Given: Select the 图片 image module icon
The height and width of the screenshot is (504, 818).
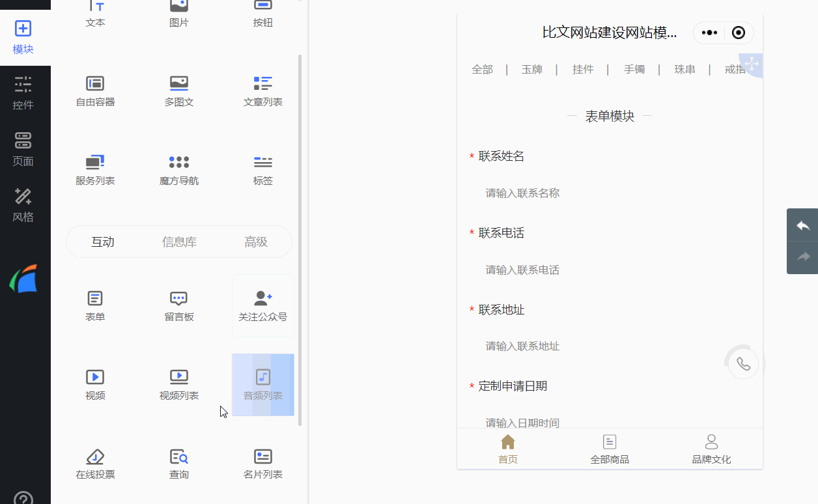Looking at the screenshot, I should [178, 10].
